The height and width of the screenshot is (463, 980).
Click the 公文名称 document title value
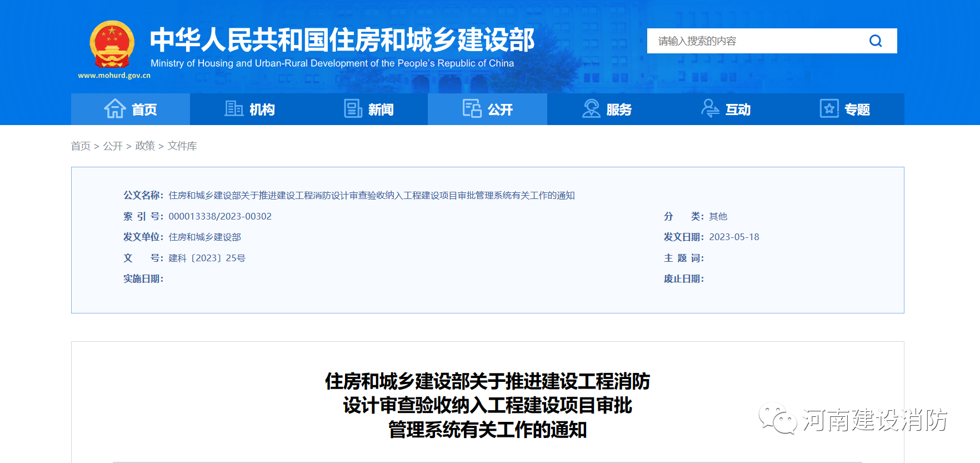click(372, 195)
